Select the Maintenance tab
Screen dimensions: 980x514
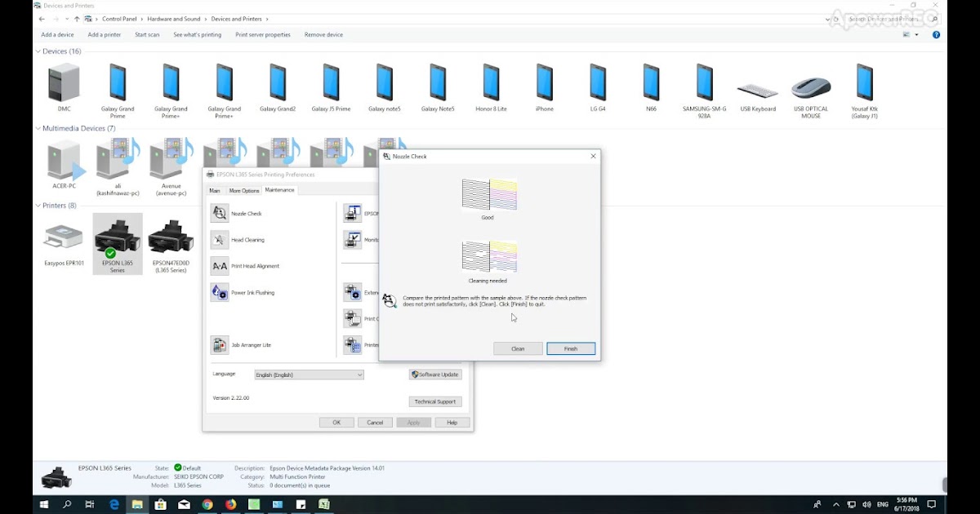tap(279, 189)
